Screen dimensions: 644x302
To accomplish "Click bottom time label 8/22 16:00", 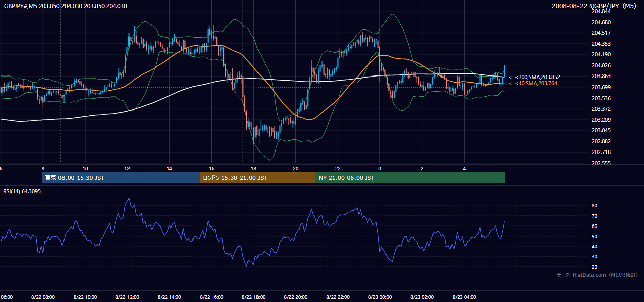I will pos(211,297).
